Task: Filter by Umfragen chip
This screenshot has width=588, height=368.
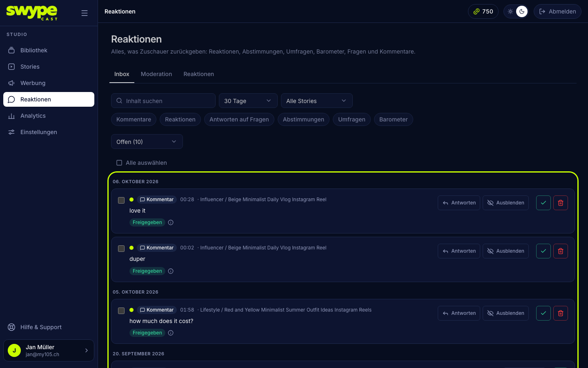Action: pyautogui.click(x=352, y=119)
